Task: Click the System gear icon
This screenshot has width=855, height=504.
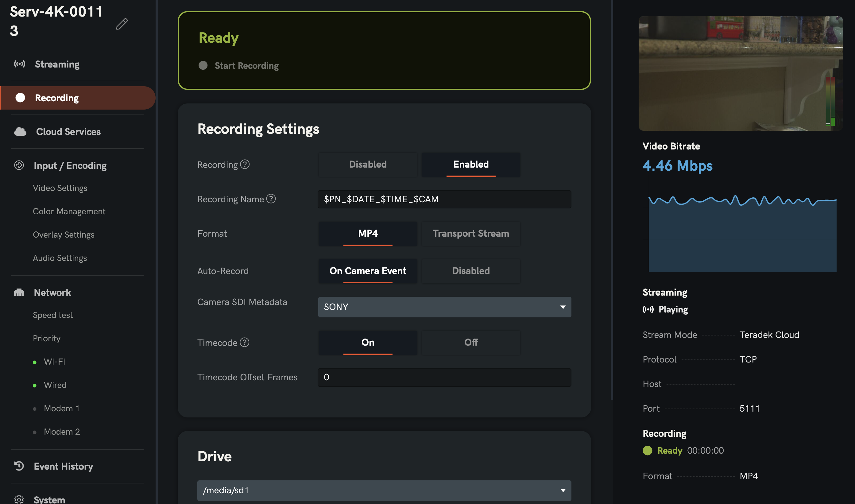Action: tap(19, 499)
